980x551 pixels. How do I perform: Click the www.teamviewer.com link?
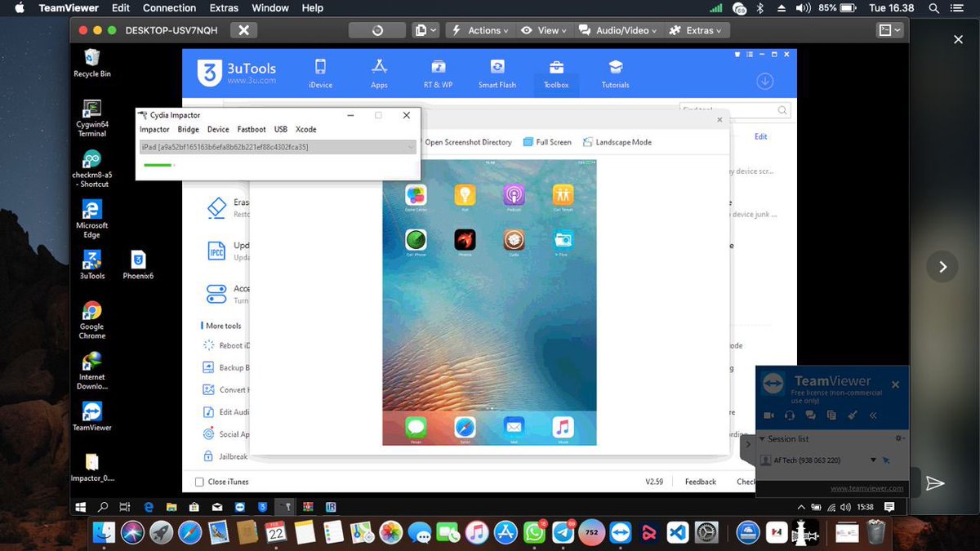click(x=866, y=488)
